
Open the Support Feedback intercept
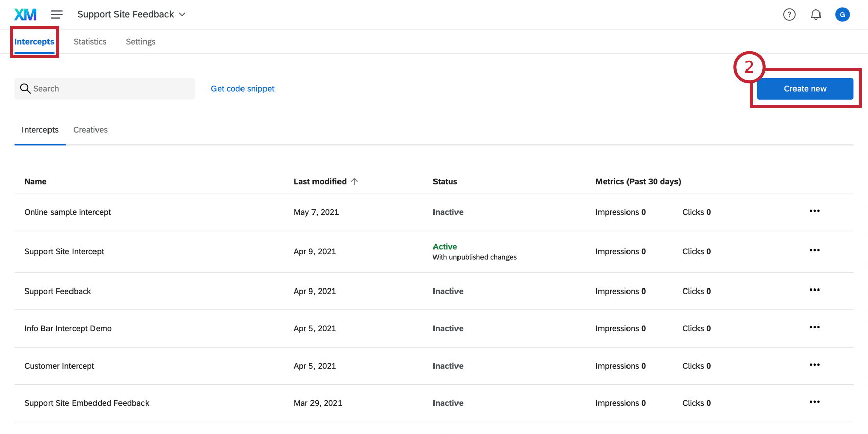58,291
